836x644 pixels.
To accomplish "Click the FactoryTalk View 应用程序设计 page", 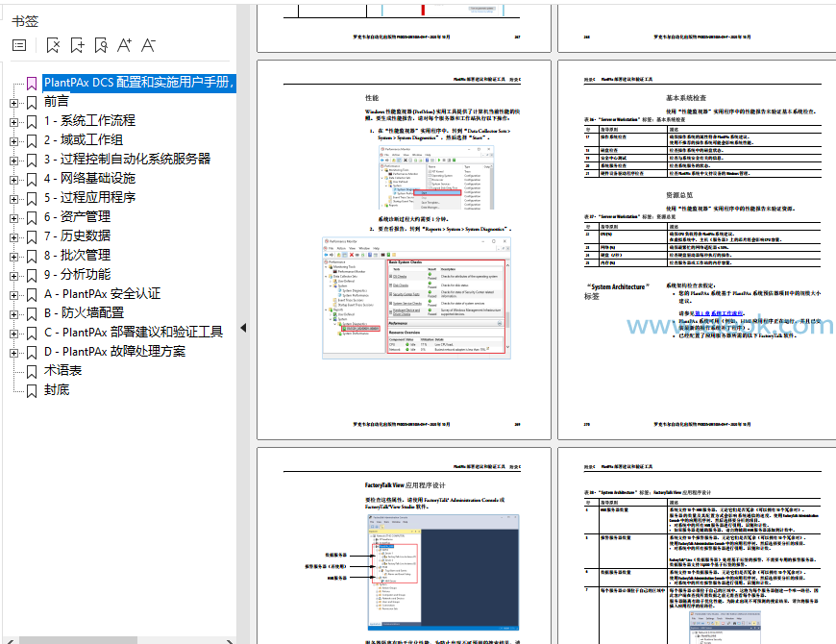I will pyautogui.click(x=404, y=545).
